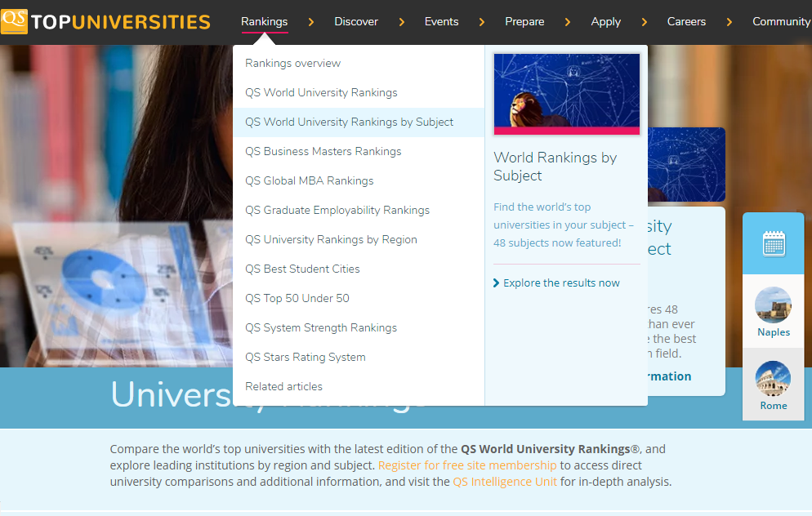
Task: Open the Apply menu
Action: point(605,22)
